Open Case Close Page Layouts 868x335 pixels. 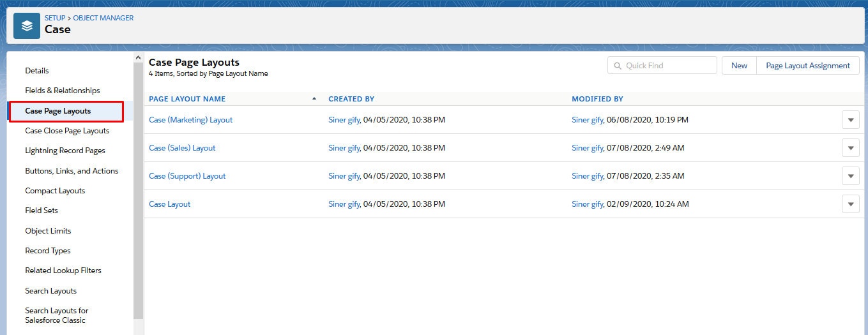click(67, 131)
